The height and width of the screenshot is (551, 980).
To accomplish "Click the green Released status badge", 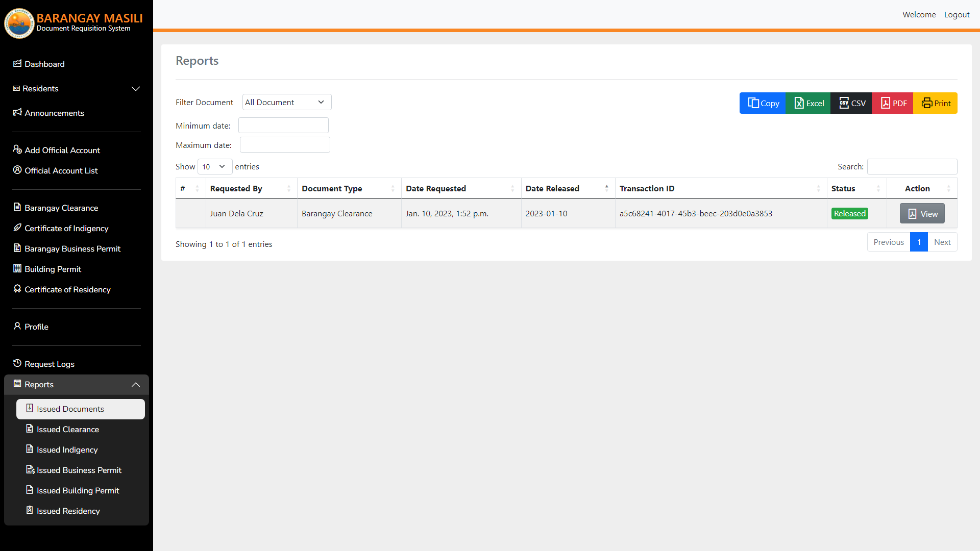I will [x=849, y=214].
